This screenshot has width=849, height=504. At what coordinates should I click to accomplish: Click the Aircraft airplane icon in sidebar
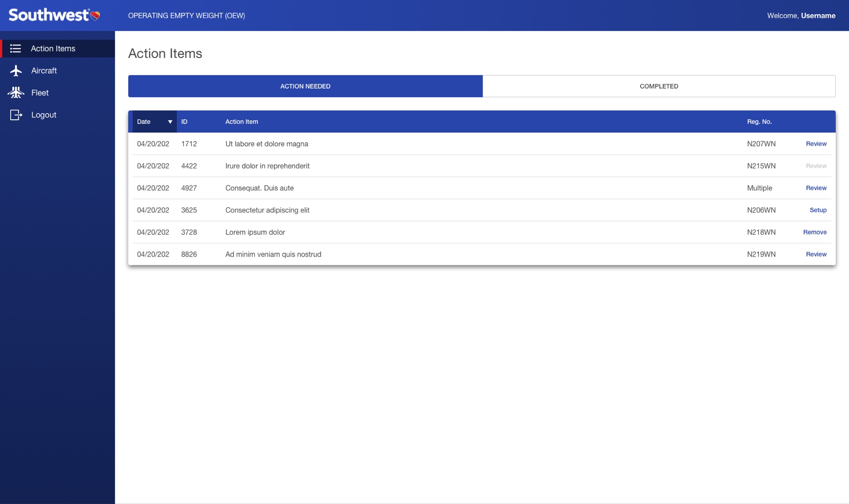pyautogui.click(x=16, y=71)
